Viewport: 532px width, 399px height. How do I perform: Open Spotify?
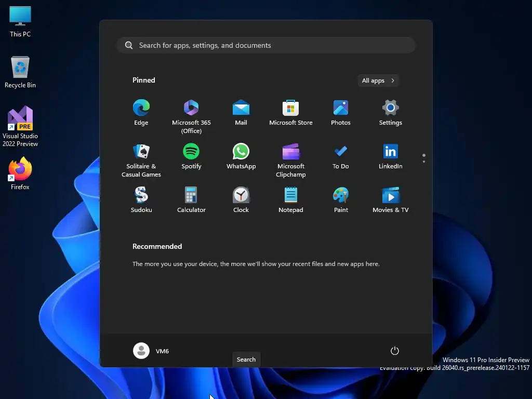[x=191, y=156]
